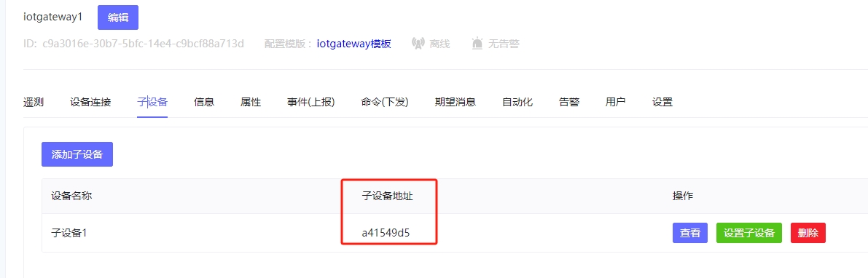Click the 无告警 alarm bell icon
868x278 pixels.
(x=477, y=44)
